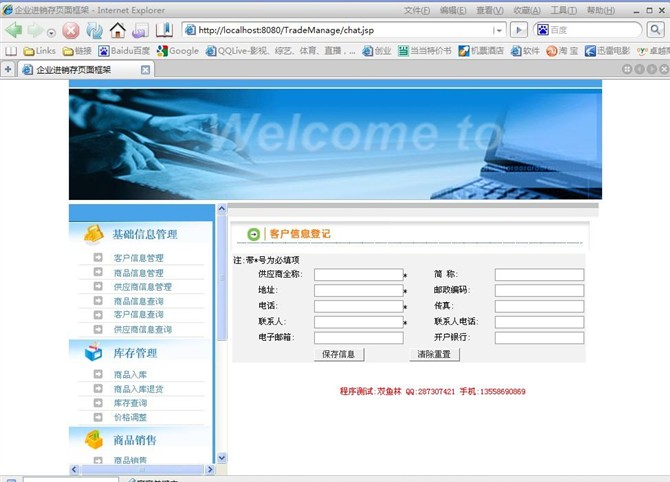Open the small dropdown next to Forward arrow
Viewport: 670px width, 482px height.
[x=51, y=32]
